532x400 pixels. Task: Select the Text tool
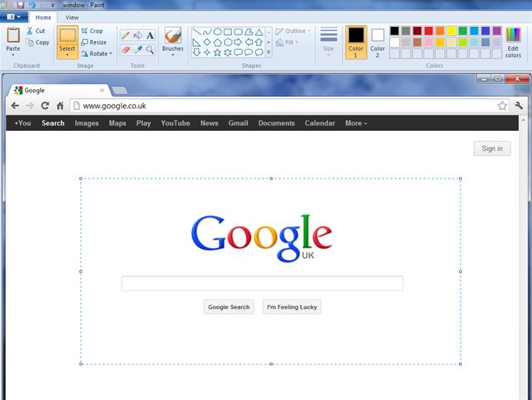click(x=150, y=35)
